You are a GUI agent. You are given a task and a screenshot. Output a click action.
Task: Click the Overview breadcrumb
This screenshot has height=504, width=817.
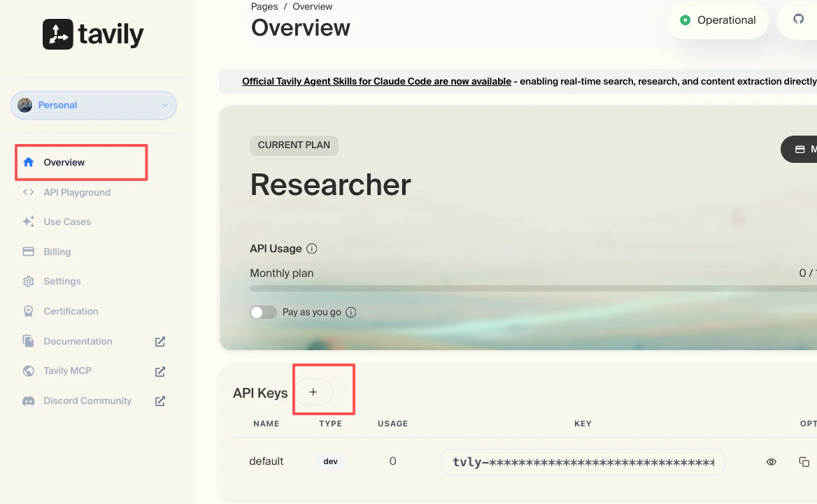coord(312,6)
